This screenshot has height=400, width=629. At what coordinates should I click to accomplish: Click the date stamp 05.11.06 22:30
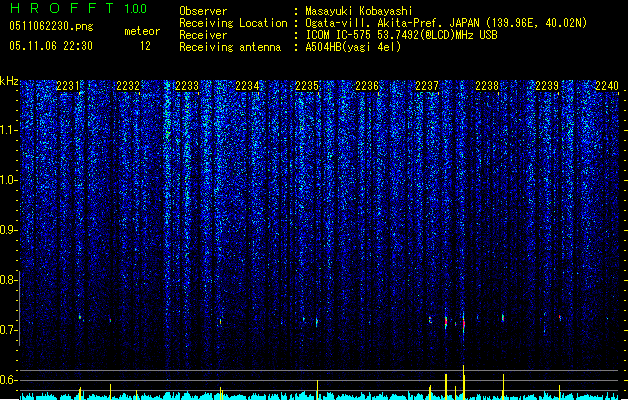51,46
